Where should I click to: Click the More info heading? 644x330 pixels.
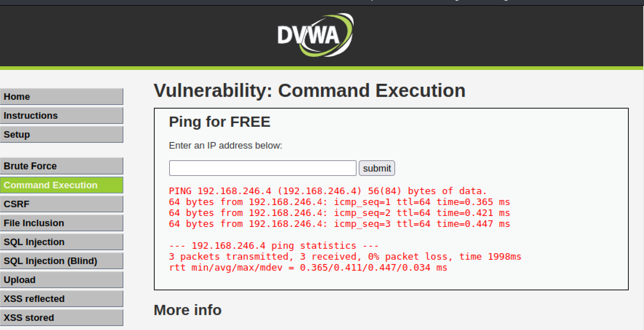tap(187, 310)
